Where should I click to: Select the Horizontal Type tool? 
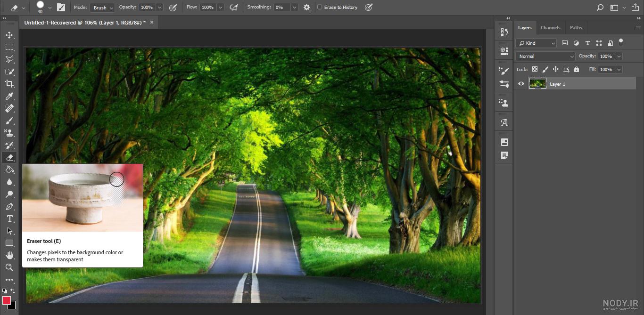pyautogui.click(x=9, y=218)
